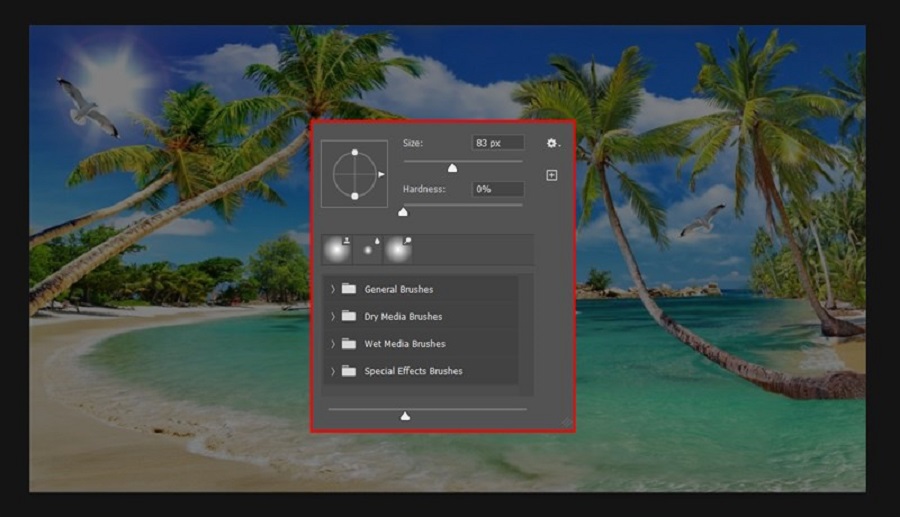The height and width of the screenshot is (517, 900).
Task: Expand the General Brushes folder chevron
Action: pyautogui.click(x=333, y=289)
